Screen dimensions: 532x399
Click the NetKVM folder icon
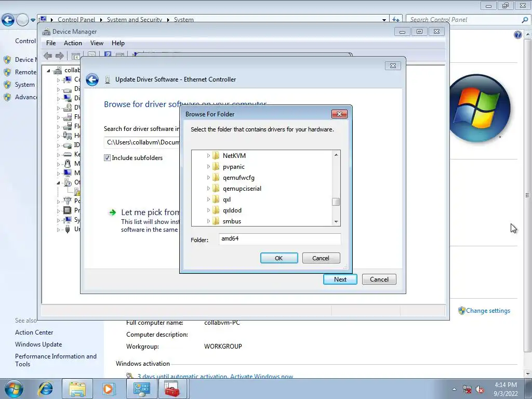click(x=216, y=156)
